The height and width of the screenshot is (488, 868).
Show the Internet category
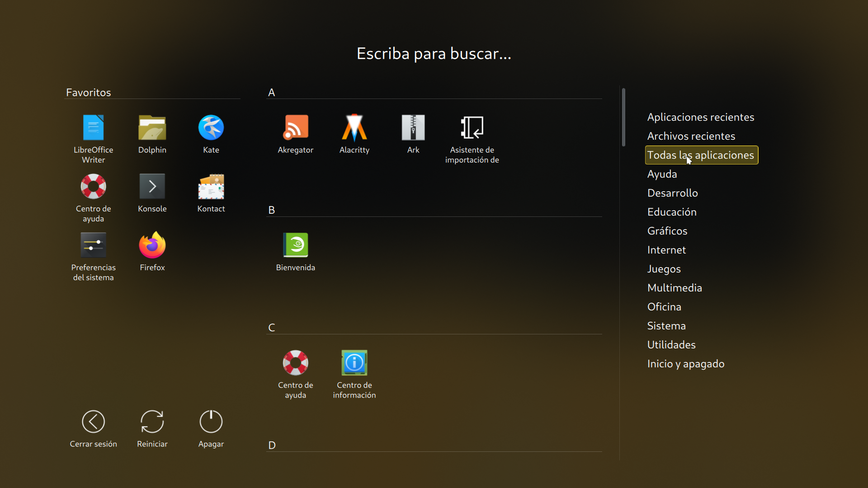coord(666,250)
